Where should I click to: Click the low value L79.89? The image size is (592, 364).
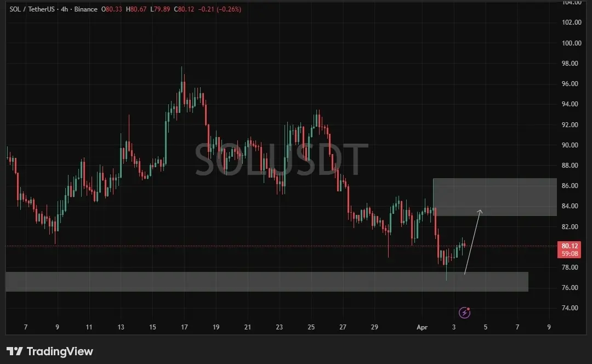pyautogui.click(x=160, y=9)
